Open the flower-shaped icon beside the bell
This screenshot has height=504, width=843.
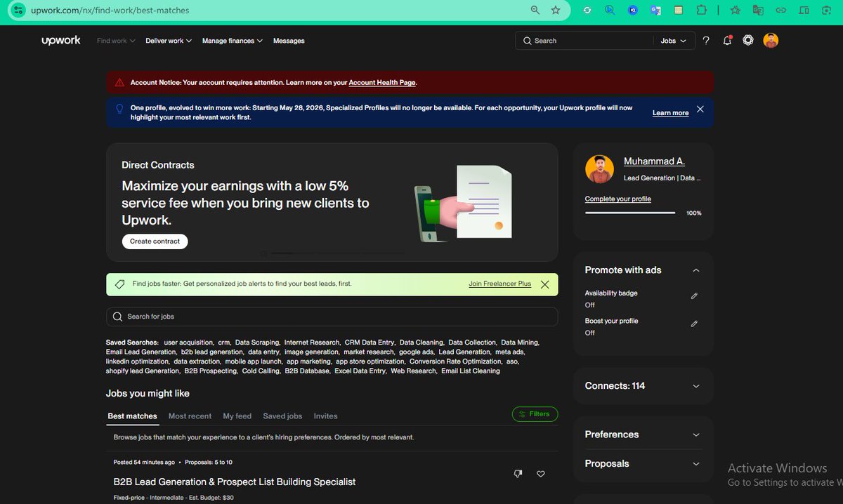coord(748,41)
